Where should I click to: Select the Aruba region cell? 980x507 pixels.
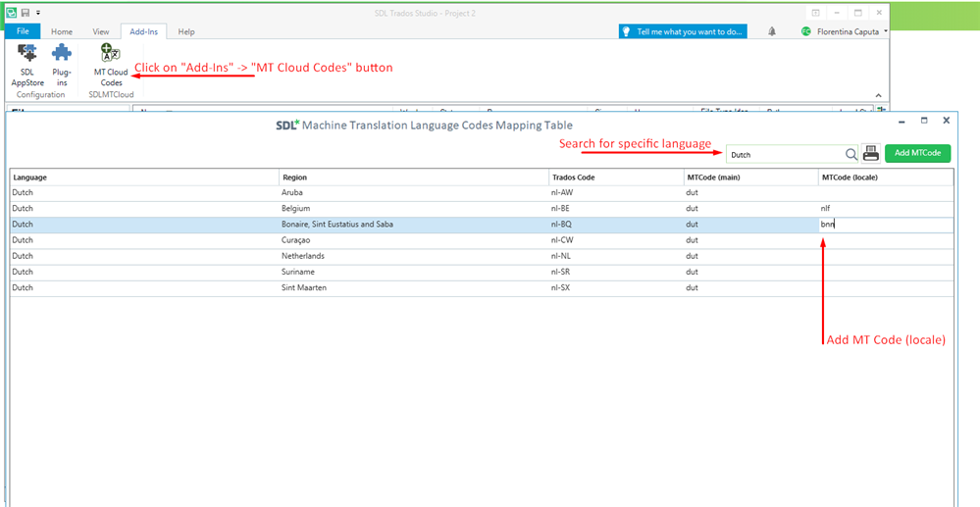point(414,193)
